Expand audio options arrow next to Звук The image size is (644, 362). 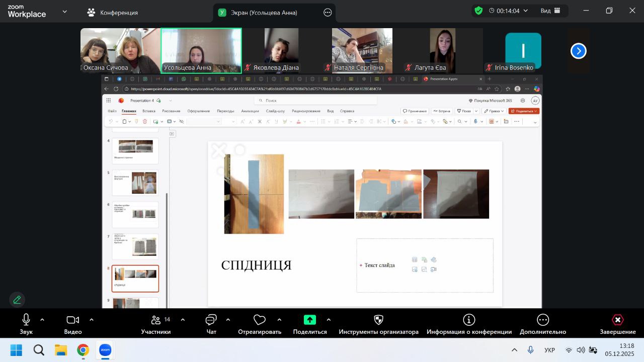point(42,320)
